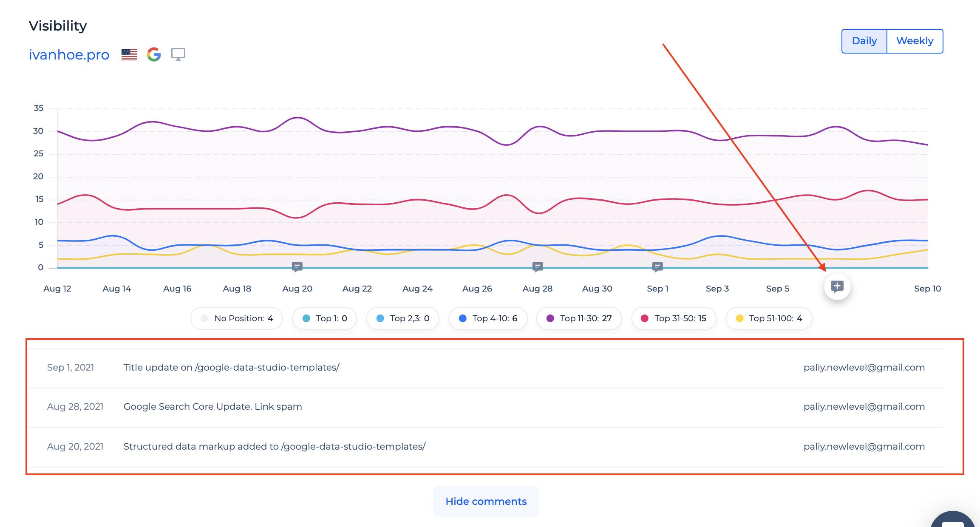Select comment 'Structured data markup added to /google-data-studio-templates/'
The image size is (980, 527).
point(275,447)
